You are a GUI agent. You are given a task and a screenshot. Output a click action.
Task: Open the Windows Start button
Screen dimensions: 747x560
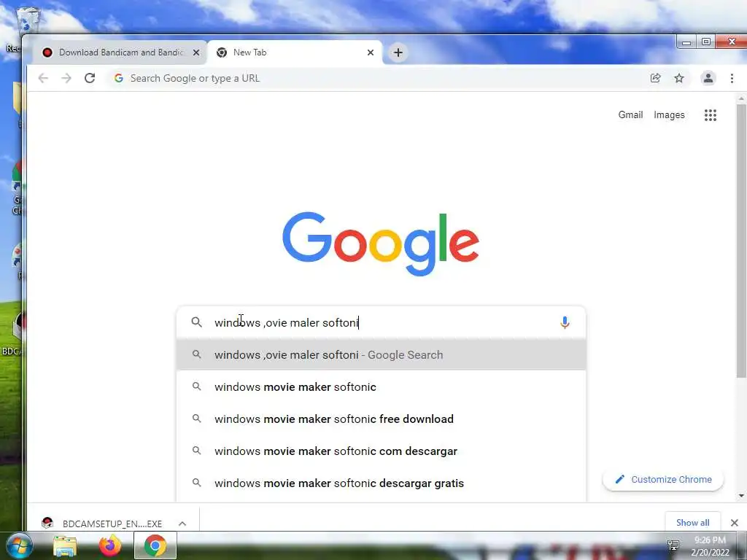[x=19, y=545]
